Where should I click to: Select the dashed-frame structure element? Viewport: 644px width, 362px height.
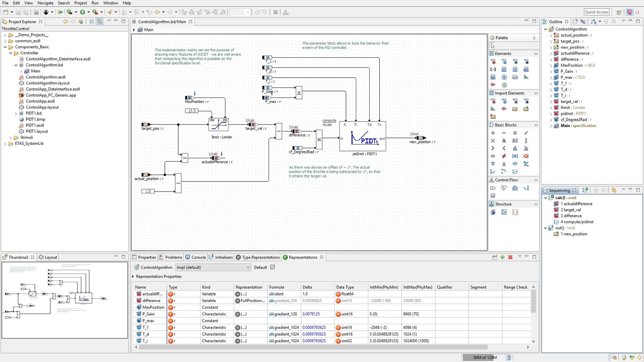[515, 212]
